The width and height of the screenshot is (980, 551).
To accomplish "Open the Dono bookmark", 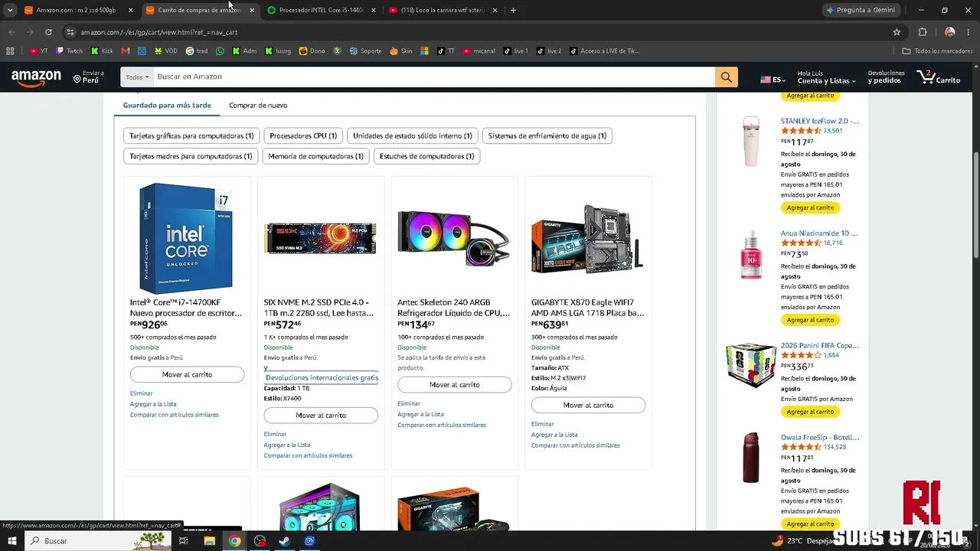I will 312,51.
